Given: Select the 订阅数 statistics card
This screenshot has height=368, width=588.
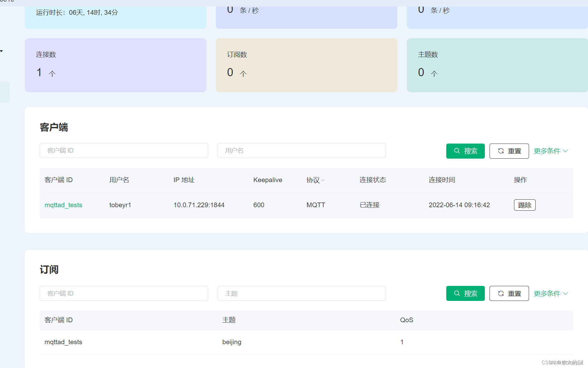Looking at the screenshot, I should [x=306, y=65].
